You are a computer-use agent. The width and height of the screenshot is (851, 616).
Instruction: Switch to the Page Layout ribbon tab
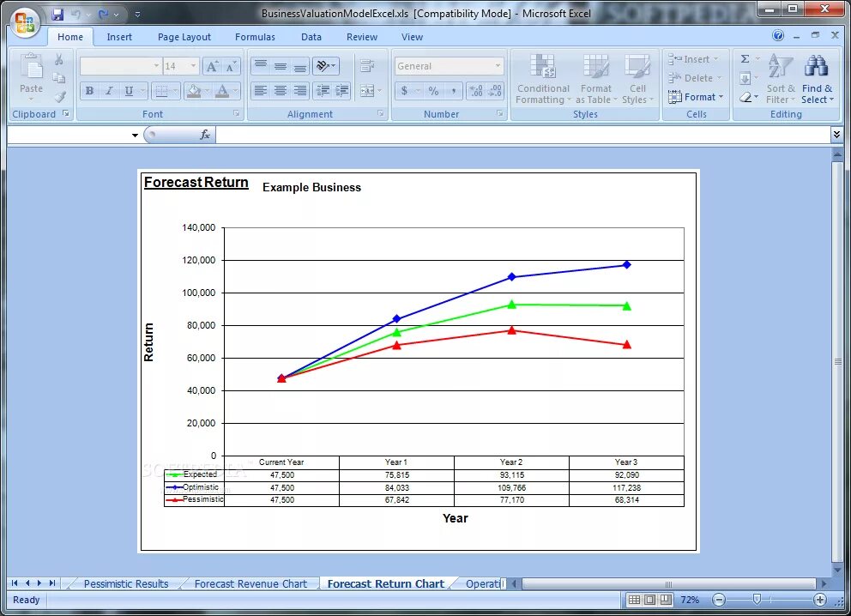[184, 37]
